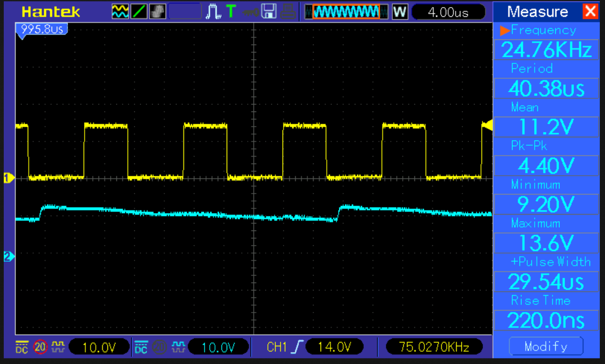Click the green T trigger status icon
The width and height of the screenshot is (605, 364).
pos(231,11)
